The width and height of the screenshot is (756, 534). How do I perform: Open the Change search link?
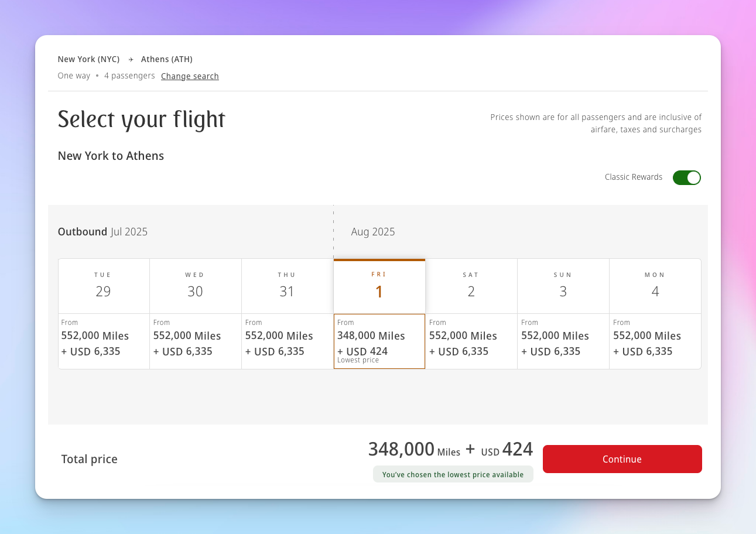pyautogui.click(x=190, y=76)
